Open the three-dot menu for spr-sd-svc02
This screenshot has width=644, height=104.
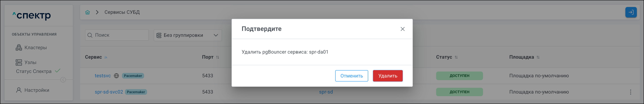[631, 92]
